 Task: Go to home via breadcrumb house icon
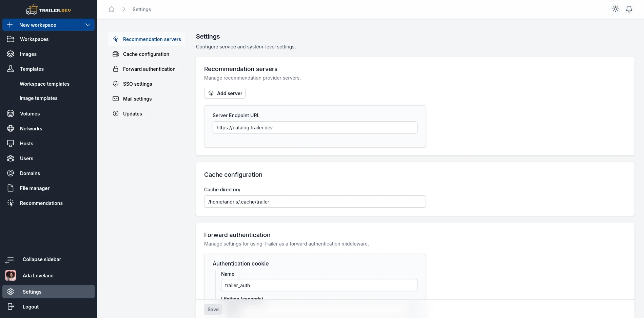click(112, 9)
